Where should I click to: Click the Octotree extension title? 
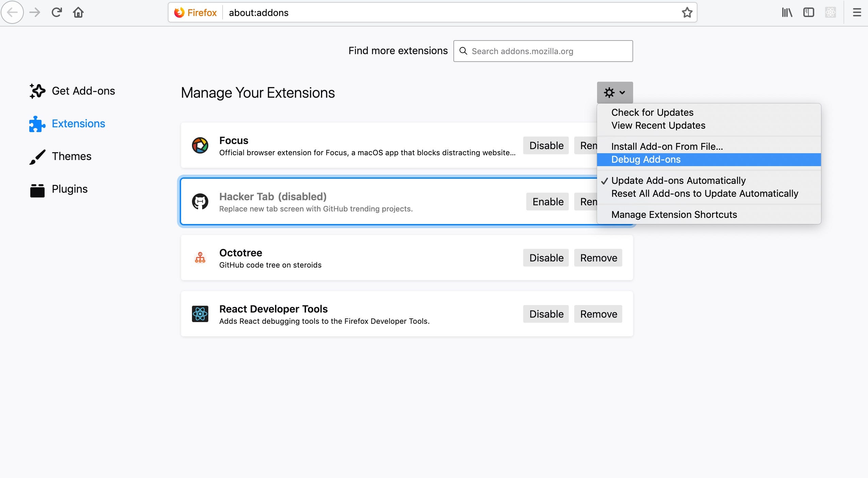241,253
